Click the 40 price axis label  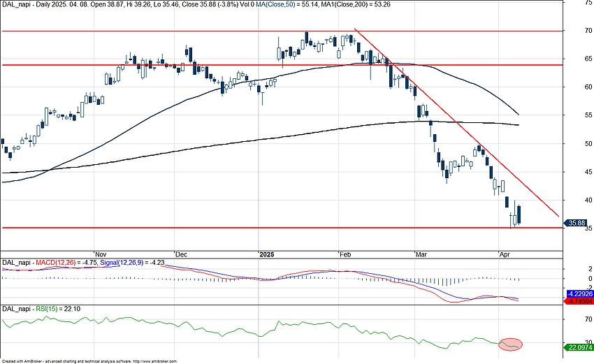pos(588,200)
